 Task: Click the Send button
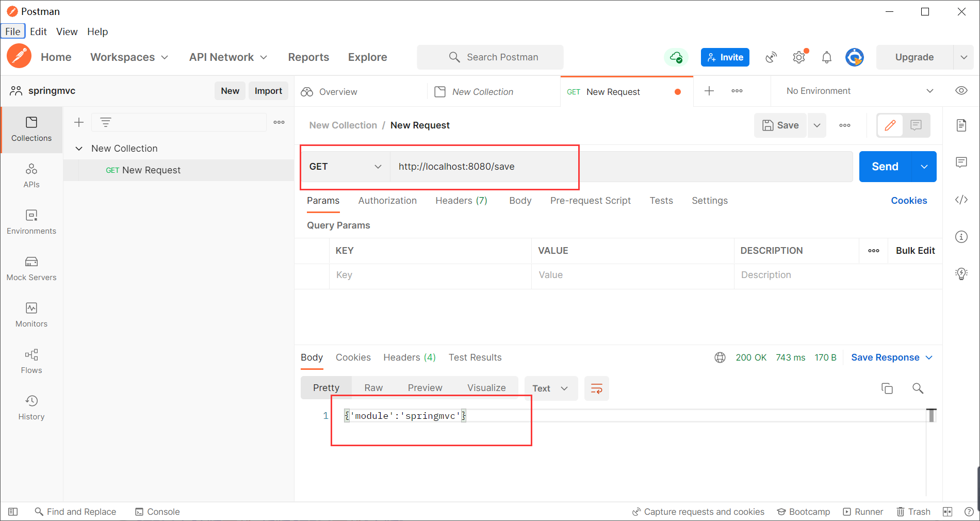tap(886, 167)
